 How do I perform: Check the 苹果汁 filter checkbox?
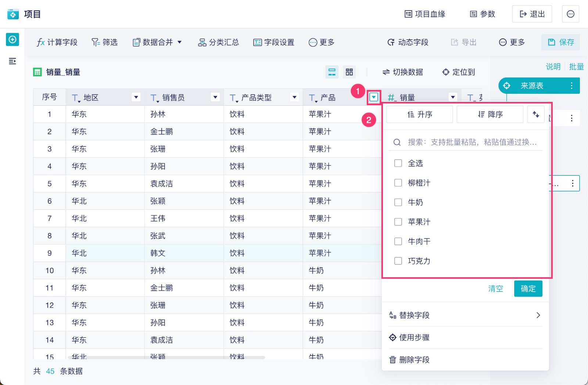click(398, 222)
